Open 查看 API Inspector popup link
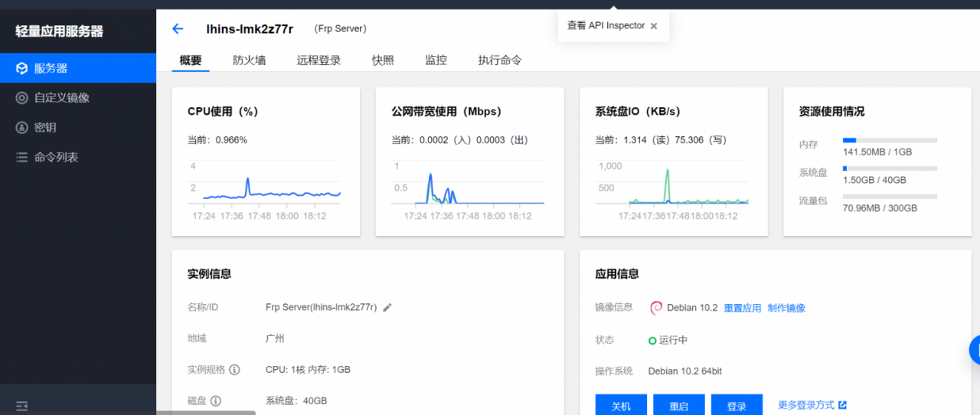Image resolution: width=980 pixels, height=415 pixels. pyautogui.click(x=606, y=25)
